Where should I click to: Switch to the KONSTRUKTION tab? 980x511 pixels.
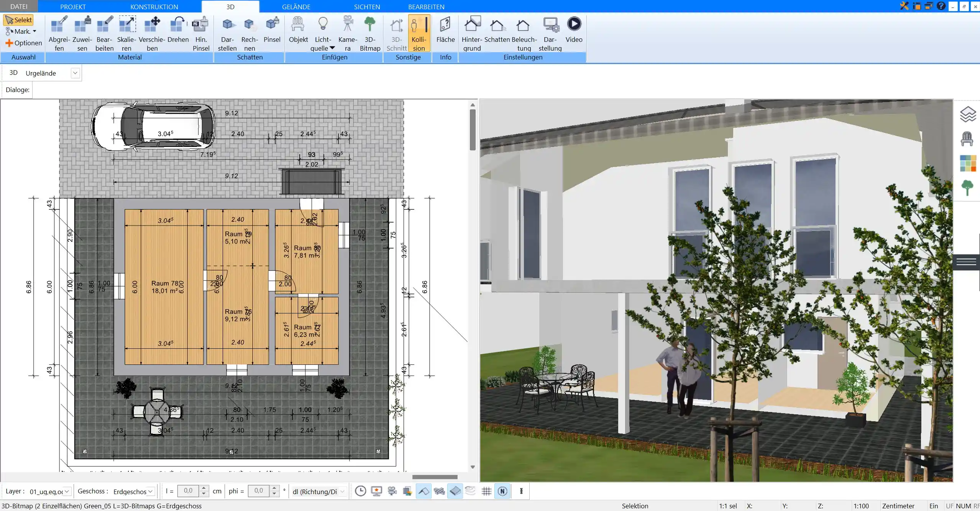[x=154, y=7]
